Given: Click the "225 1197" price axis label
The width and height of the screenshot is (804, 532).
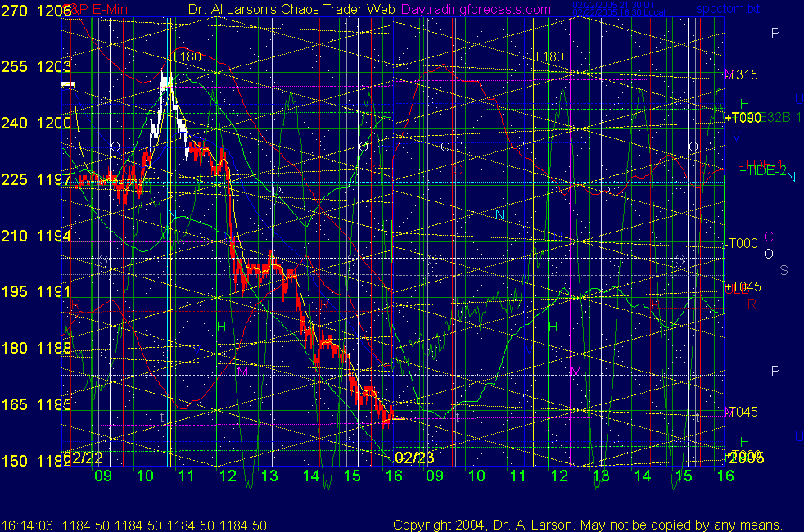Looking at the screenshot, I should tap(36, 179).
